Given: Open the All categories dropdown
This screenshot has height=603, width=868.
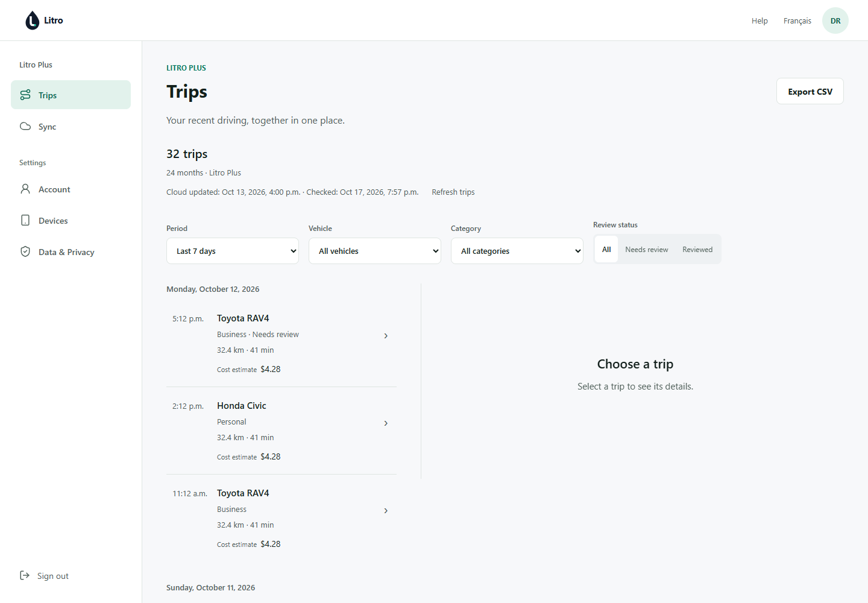Looking at the screenshot, I should 517,251.
